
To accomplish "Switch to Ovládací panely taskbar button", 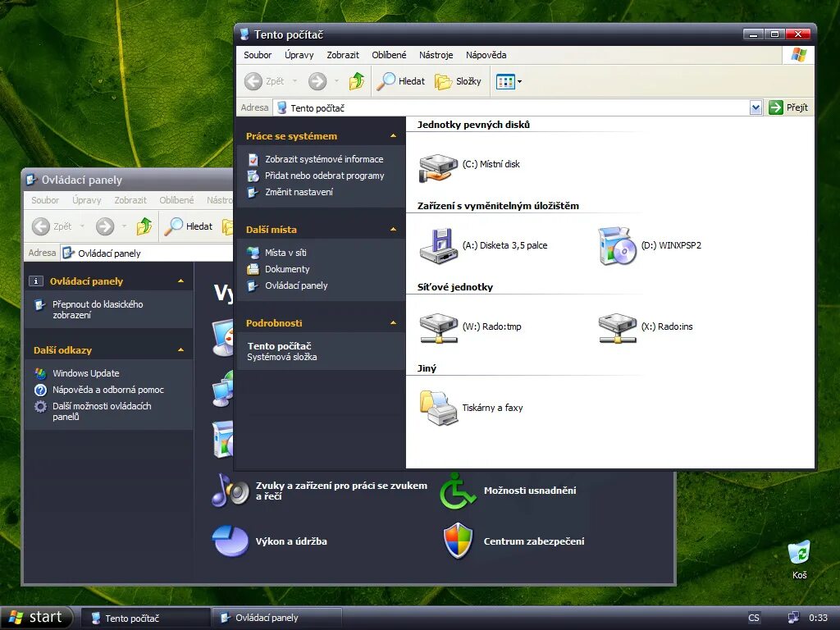I will pyautogui.click(x=276, y=619).
